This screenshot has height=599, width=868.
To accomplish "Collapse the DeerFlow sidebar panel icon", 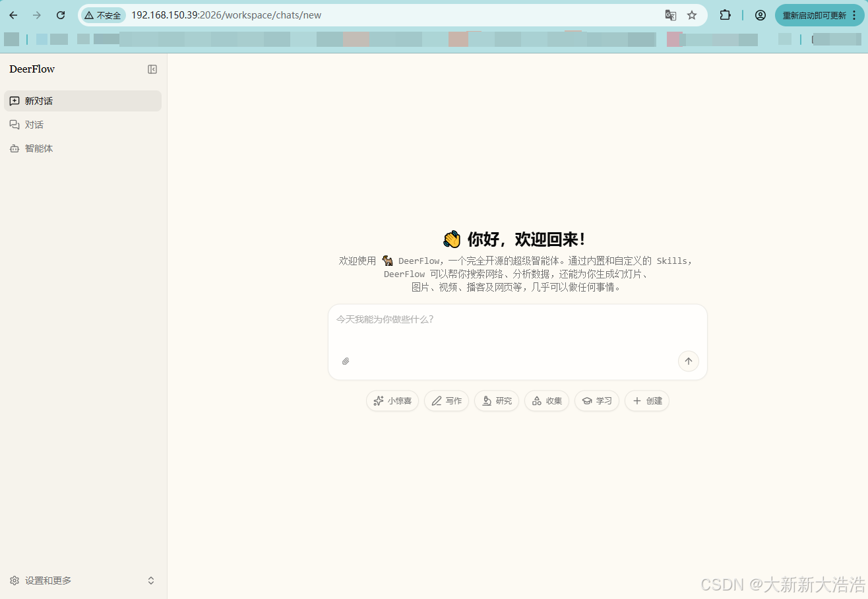I will (152, 69).
